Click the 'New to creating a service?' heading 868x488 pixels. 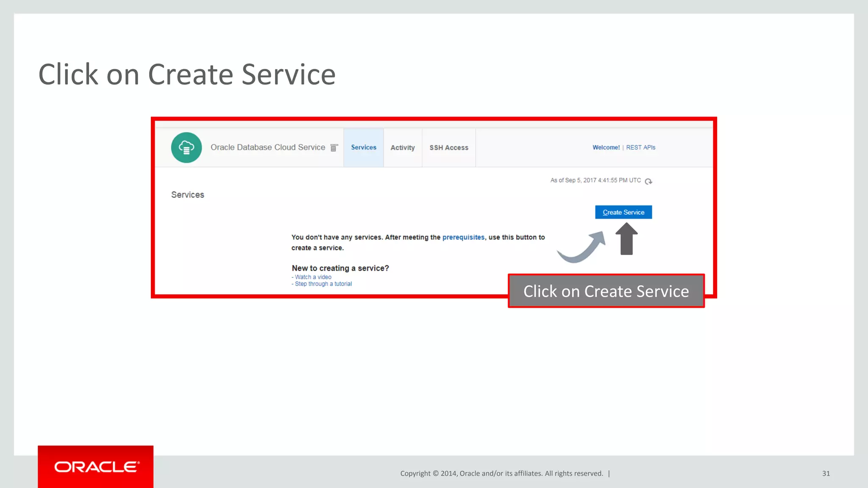tap(340, 268)
